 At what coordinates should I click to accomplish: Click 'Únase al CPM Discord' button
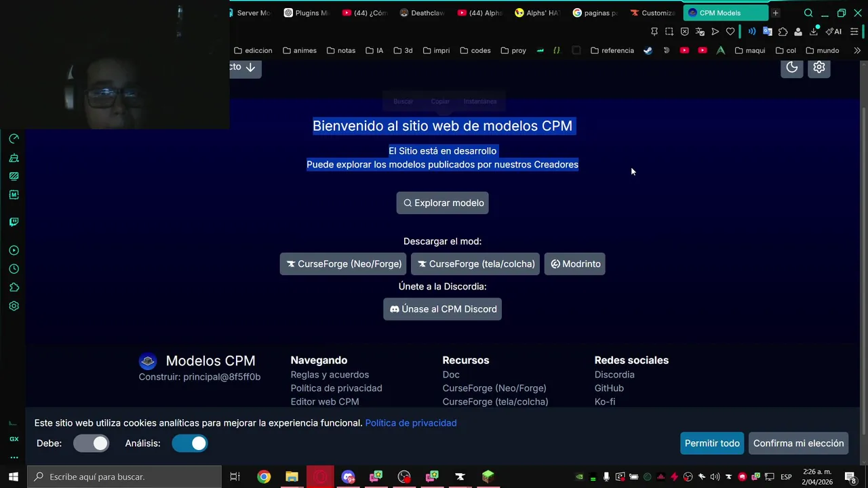[x=442, y=309]
